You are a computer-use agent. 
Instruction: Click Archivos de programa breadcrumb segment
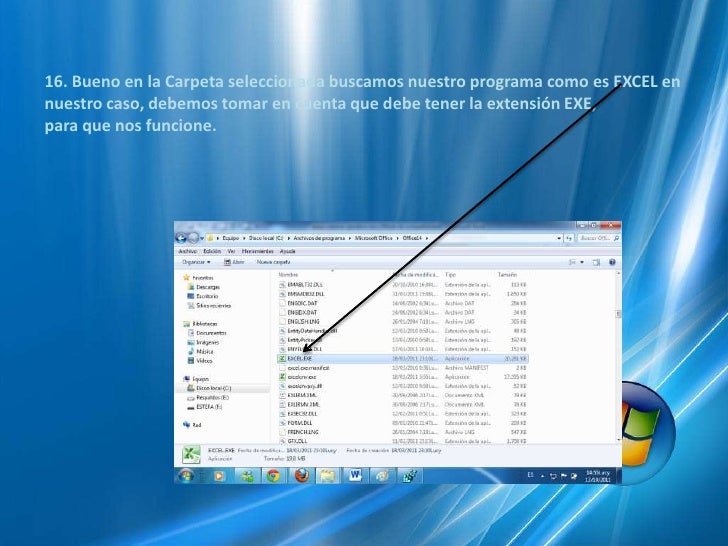(x=319, y=238)
